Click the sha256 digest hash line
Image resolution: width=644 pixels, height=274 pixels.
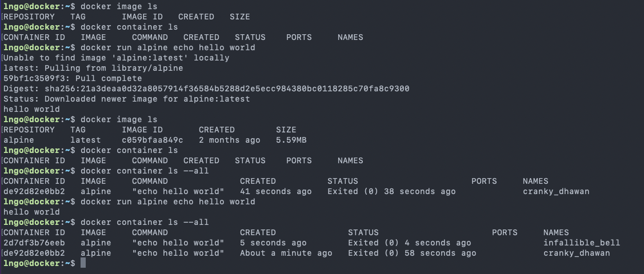206,88
